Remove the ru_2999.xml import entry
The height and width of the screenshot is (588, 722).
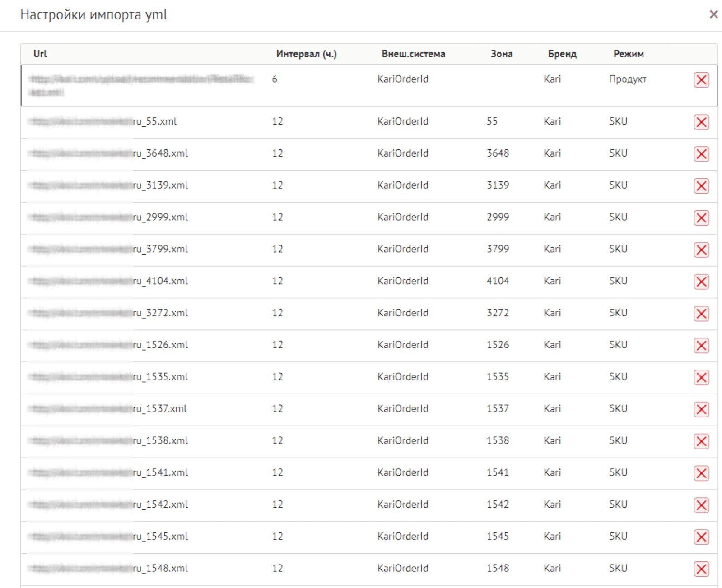click(701, 218)
